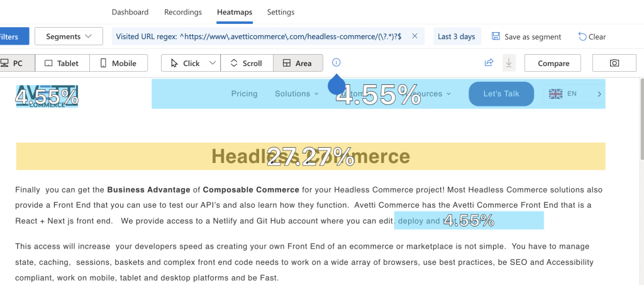Click the screenshot camera button
This screenshot has height=285, width=644.
(x=614, y=63)
